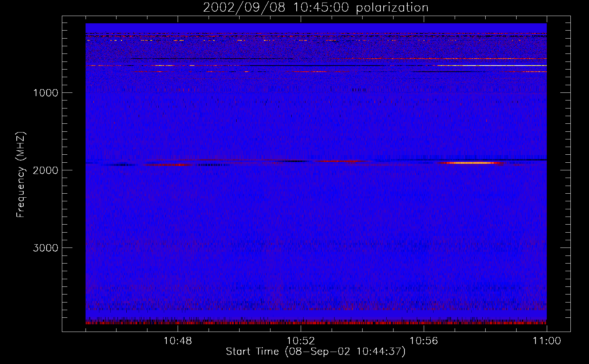Click the "2000" frequency tick label
Screen dimensions: 589x364
(46, 170)
